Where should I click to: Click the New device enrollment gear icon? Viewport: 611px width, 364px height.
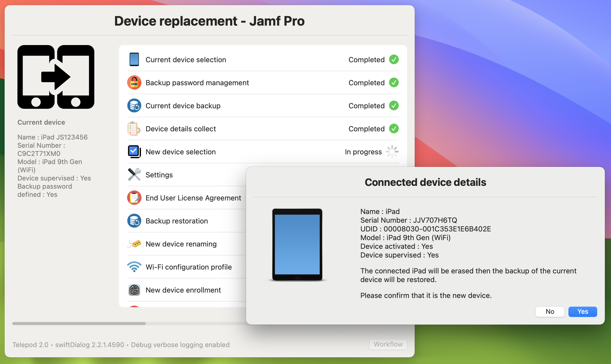click(x=134, y=290)
